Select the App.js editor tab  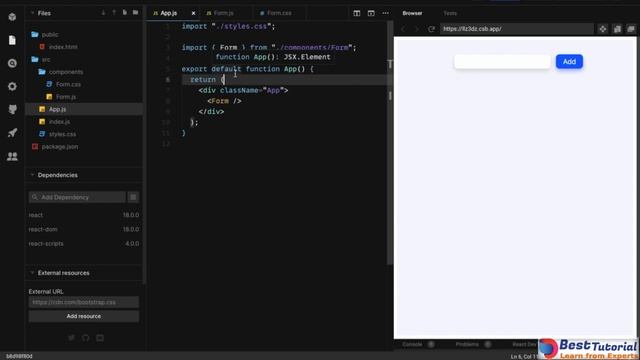pyautogui.click(x=169, y=13)
